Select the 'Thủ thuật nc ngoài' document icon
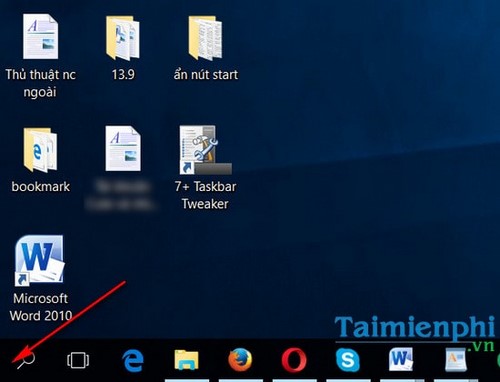Viewport: 500px width, 382px height. click(40, 37)
